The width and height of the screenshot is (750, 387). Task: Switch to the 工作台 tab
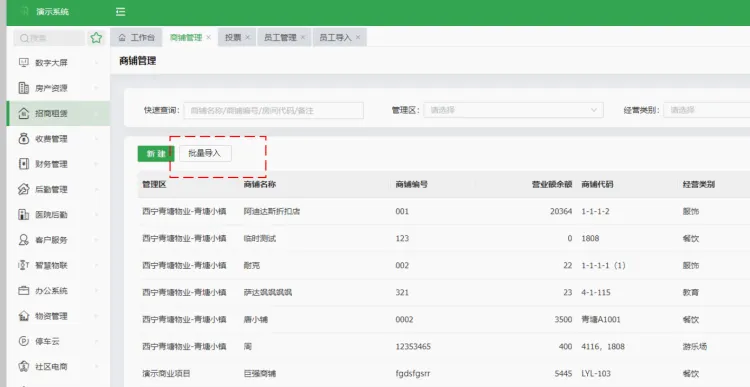(x=136, y=37)
